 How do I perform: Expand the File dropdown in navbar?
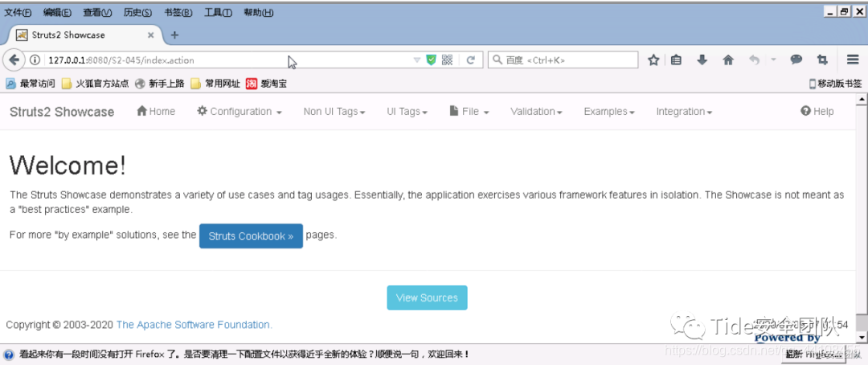(x=469, y=111)
